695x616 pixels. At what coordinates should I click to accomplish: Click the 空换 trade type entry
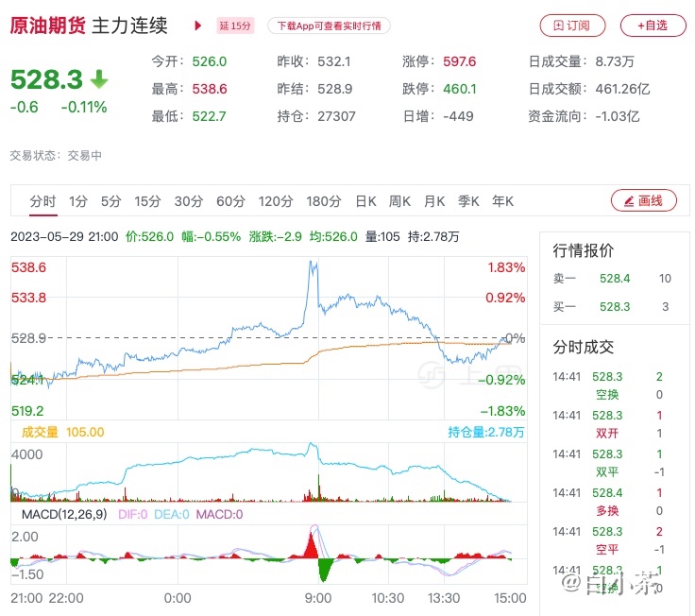point(607,394)
